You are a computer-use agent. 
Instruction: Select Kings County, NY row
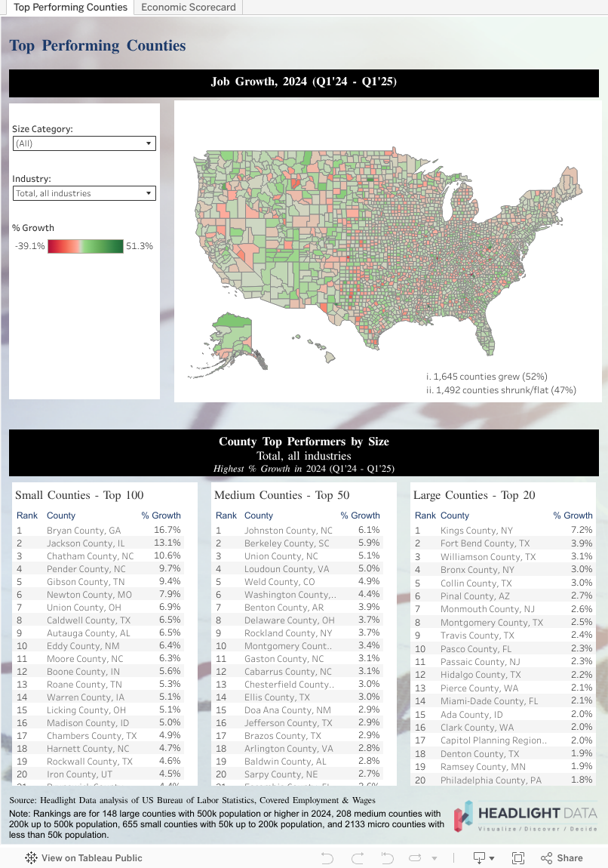(x=503, y=531)
